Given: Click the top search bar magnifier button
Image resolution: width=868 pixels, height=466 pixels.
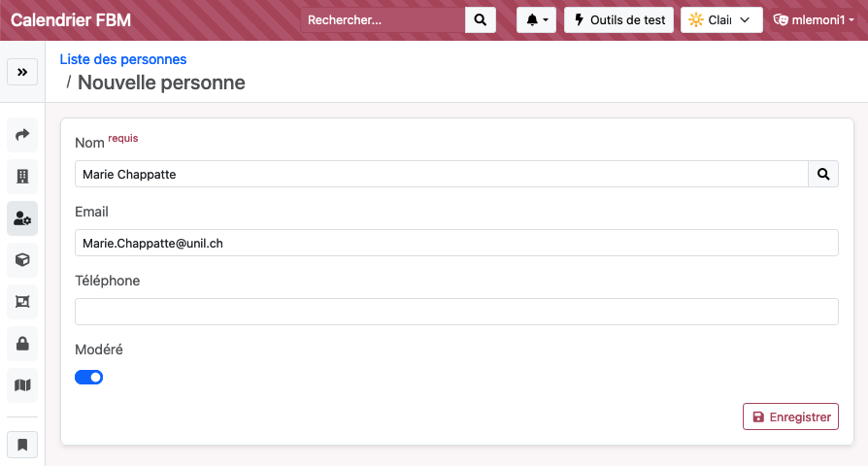Looking at the screenshot, I should (481, 20).
